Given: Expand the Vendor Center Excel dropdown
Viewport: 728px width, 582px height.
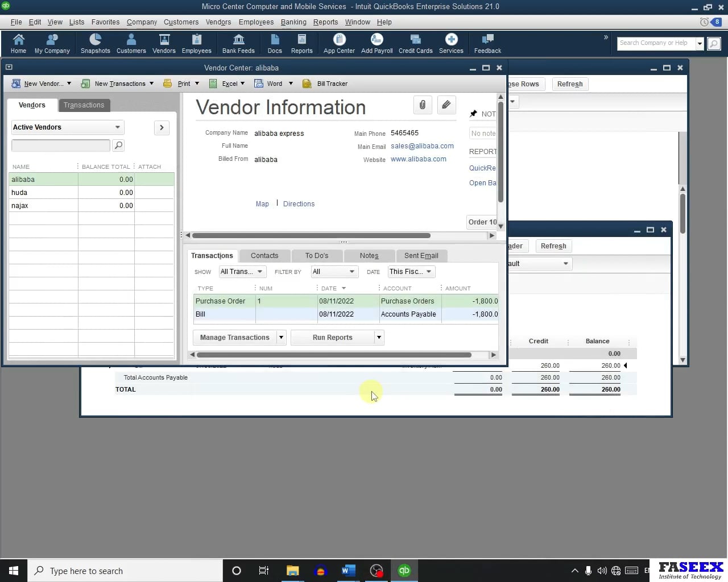Looking at the screenshot, I should [x=242, y=84].
